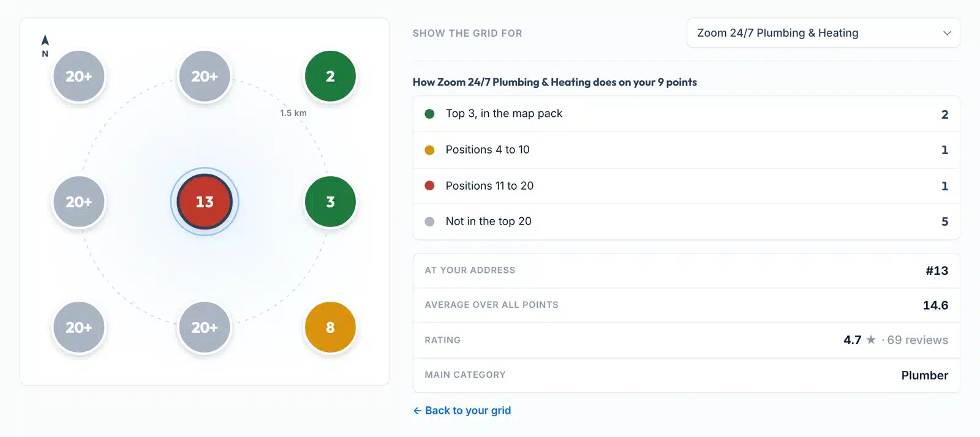This screenshot has height=437, width=980.
Task: Click the Top 3, in the map pack row
Action: (686, 114)
